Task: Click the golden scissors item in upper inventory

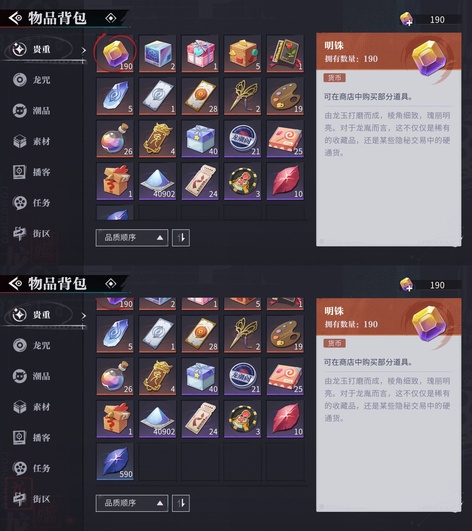Action: click(x=243, y=96)
